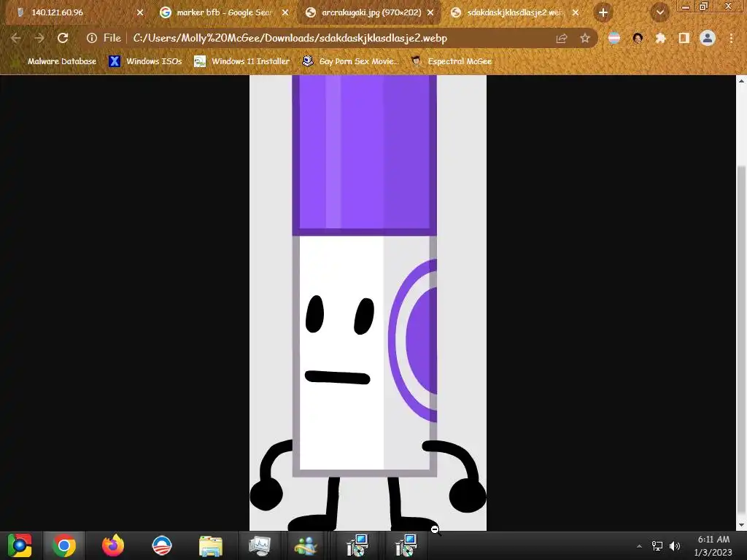Viewport: 747px width, 560px height.
Task: Open the Windows ISOs bookmark
Action: (x=145, y=61)
